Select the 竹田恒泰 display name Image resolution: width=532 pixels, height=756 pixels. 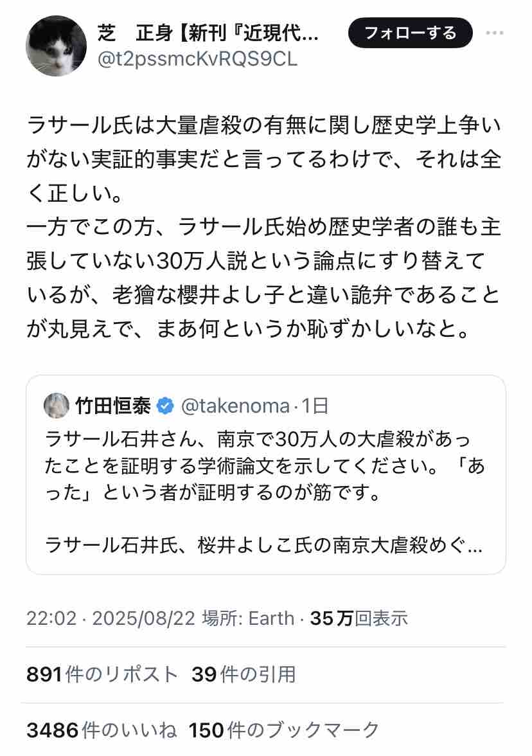pos(113,406)
